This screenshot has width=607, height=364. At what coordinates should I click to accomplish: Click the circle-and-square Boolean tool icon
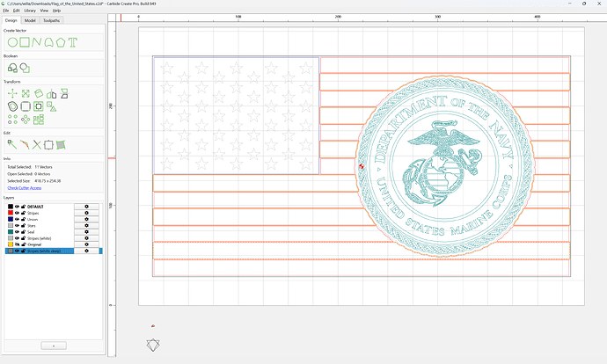pos(25,68)
